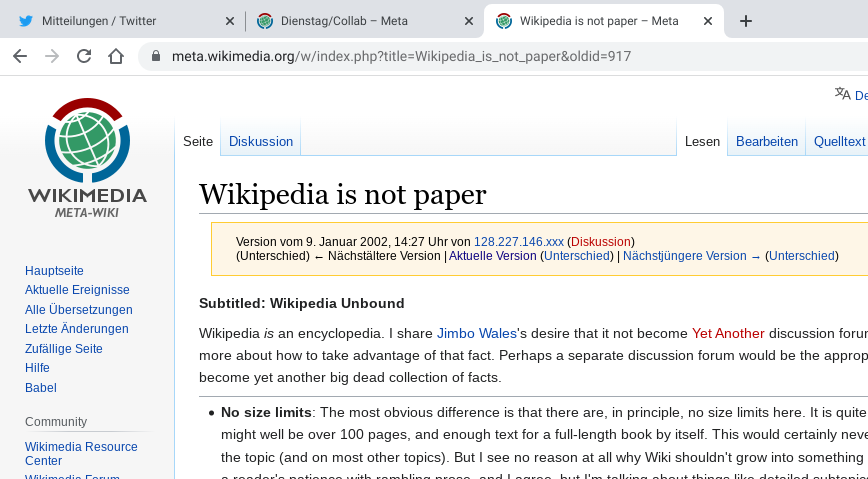Open the Aktuelle Version link
This screenshot has width=868, height=479.
tap(492, 256)
